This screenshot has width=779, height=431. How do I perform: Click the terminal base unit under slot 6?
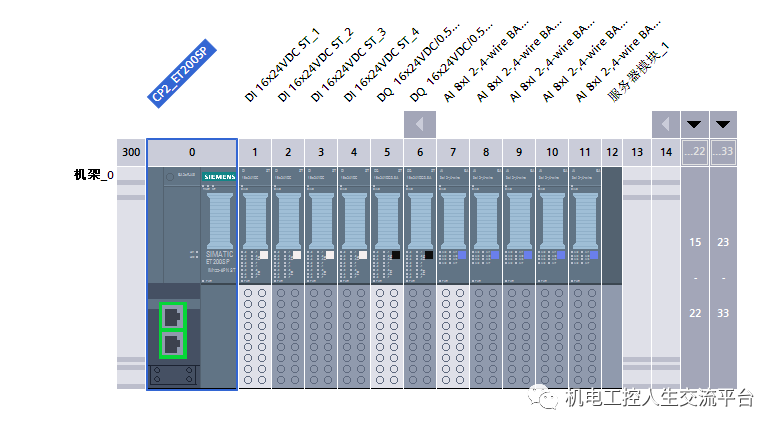[420, 337]
